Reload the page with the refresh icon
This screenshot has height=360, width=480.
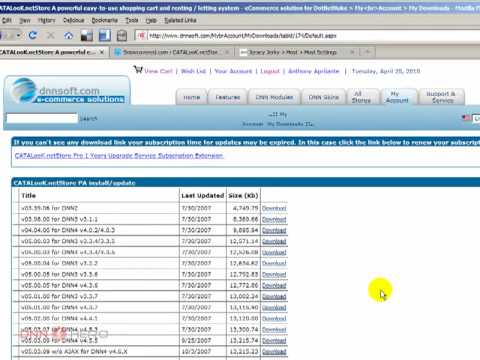tap(33, 35)
